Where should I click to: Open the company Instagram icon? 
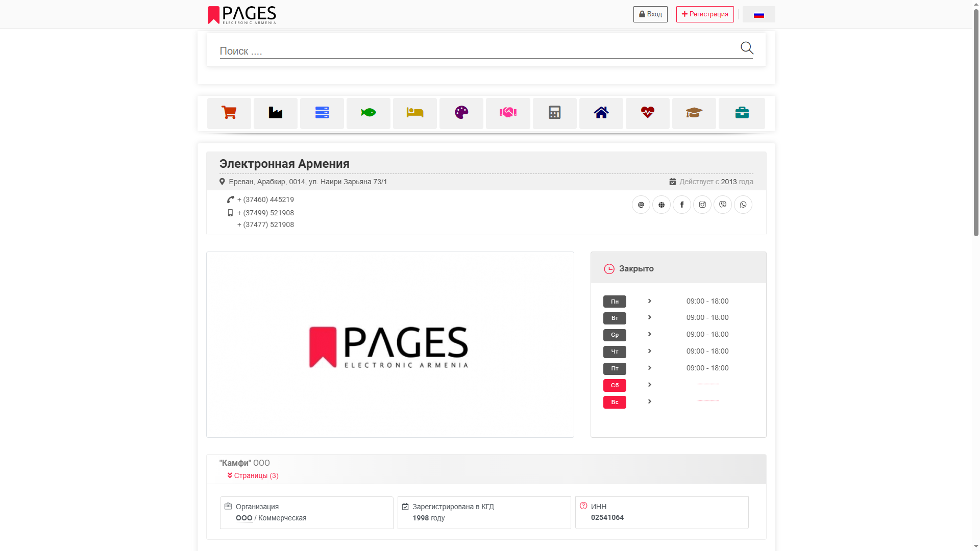coord(702,205)
